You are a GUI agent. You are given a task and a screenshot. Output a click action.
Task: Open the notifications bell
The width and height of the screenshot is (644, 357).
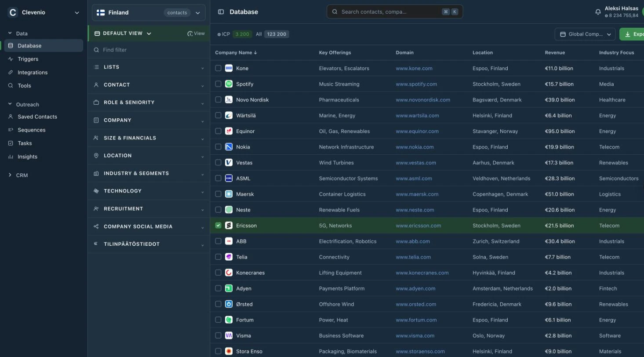click(598, 12)
